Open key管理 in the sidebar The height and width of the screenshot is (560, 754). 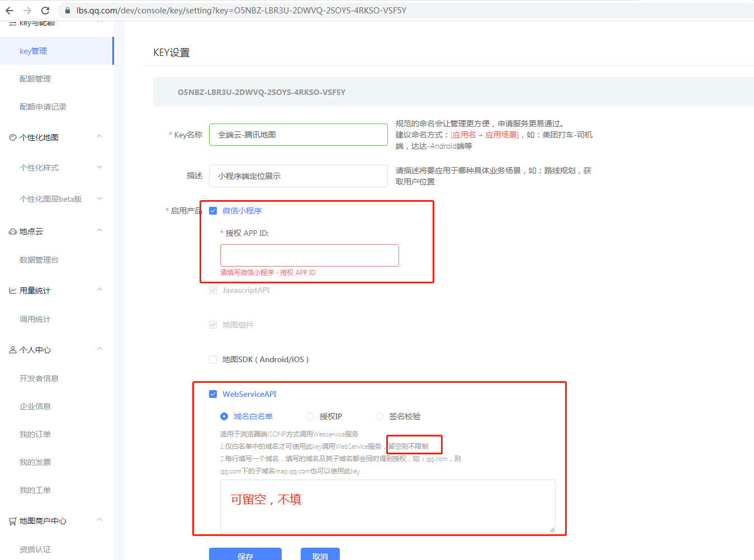click(x=56, y=51)
